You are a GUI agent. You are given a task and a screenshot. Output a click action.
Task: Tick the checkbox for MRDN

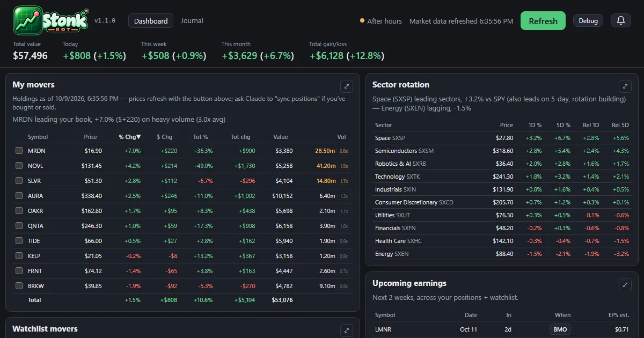tap(19, 151)
